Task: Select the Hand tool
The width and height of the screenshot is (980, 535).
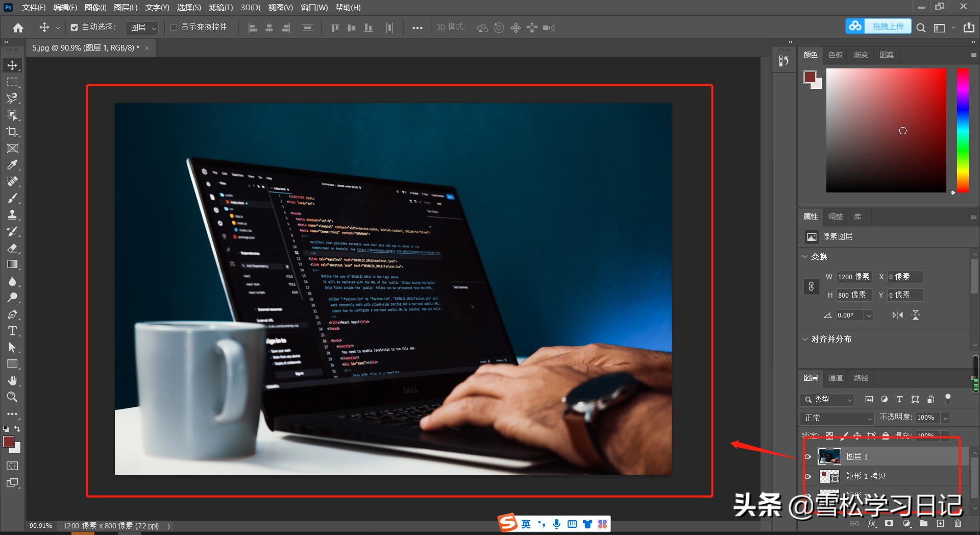Action: 12,380
